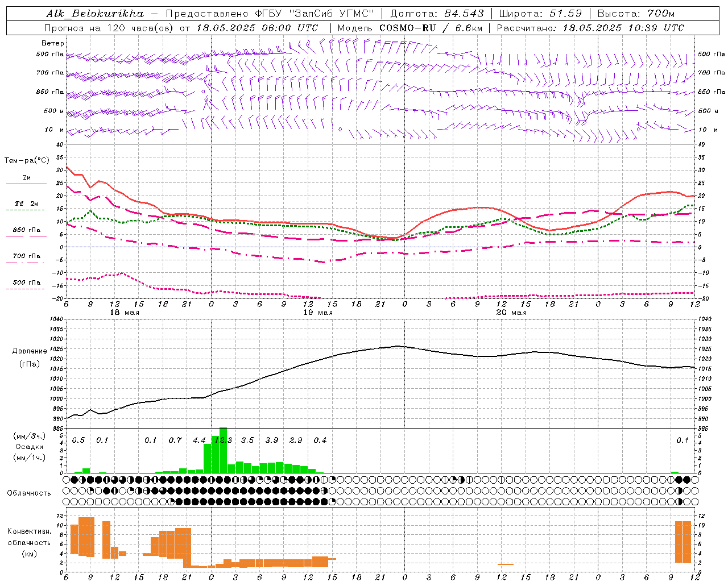The width and height of the screenshot is (728, 582).
Task: Click the precipitation value 0.4
Action: (x=320, y=440)
